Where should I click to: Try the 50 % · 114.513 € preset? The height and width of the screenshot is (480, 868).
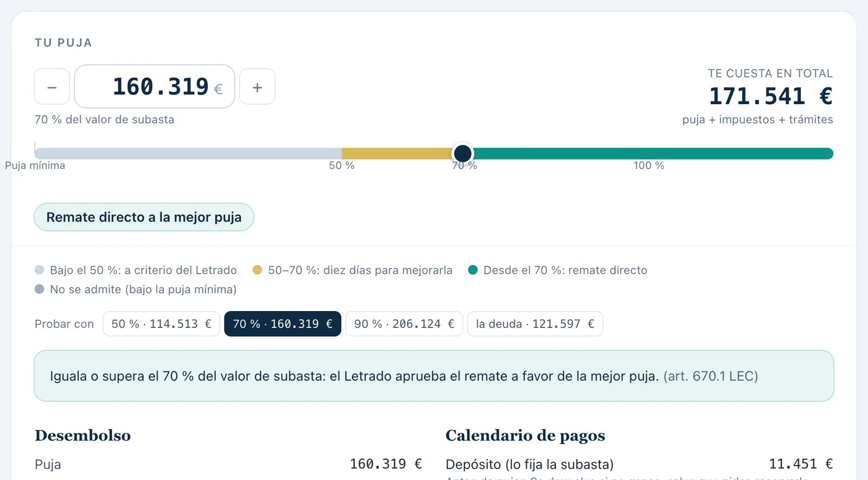point(161,324)
